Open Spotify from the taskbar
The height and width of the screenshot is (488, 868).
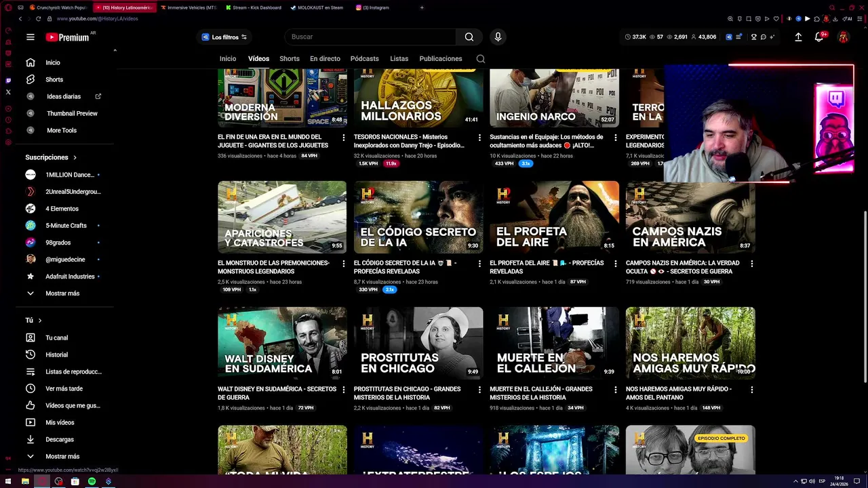[92, 481]
